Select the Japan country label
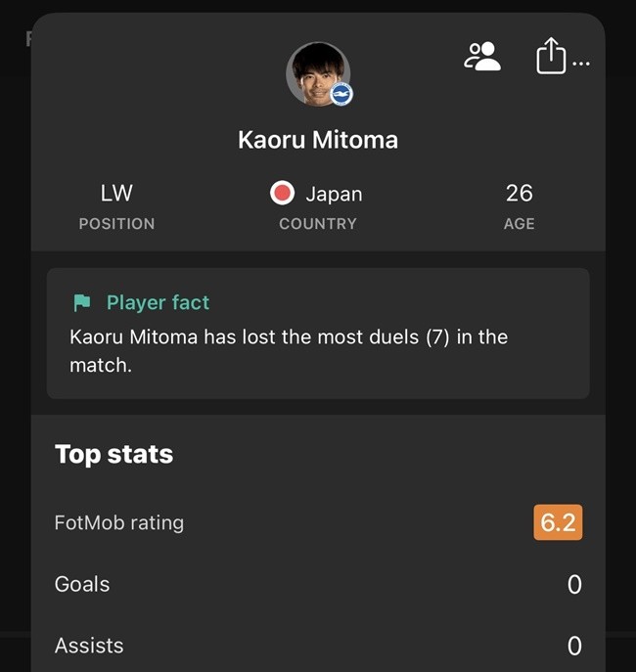636x672 pixels. (334, 194)
